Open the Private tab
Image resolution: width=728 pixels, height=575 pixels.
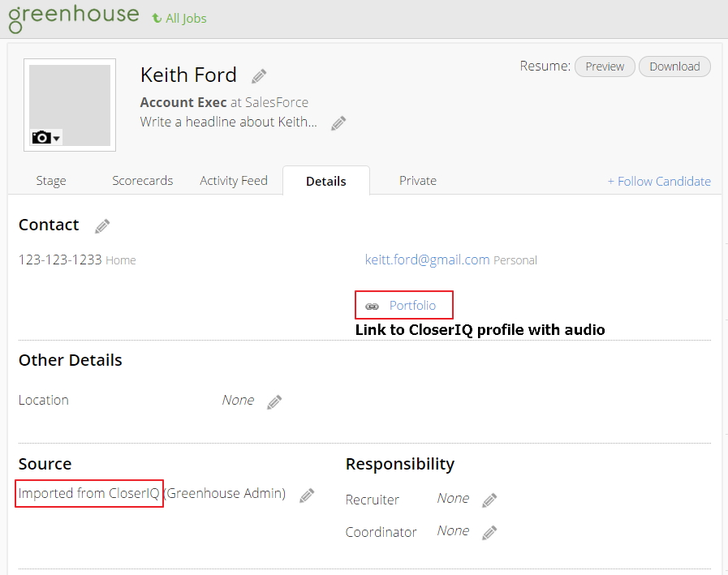tap(418, 181)
